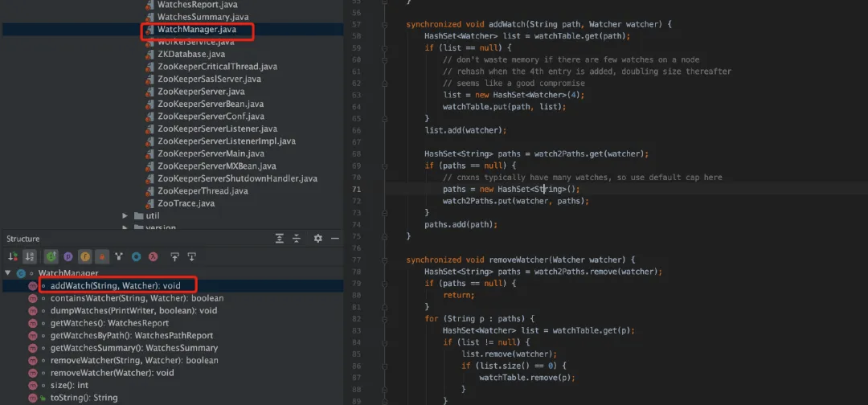
Task: Fold the for loop at line 82
Action: pos(383,319)
